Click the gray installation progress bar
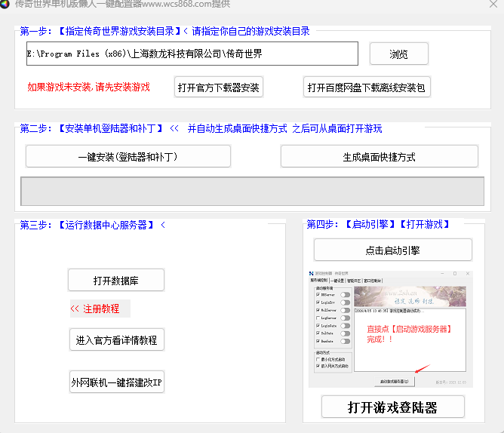504x433 pixels. (x=252, y=192)
